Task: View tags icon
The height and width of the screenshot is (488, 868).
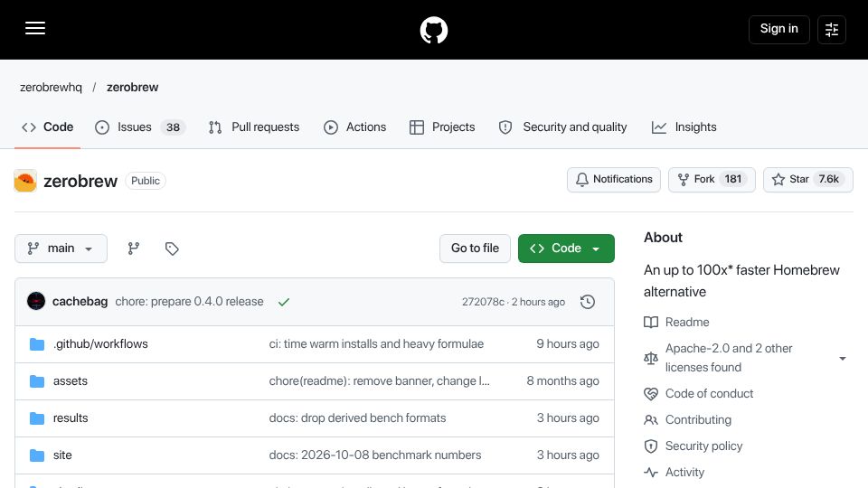Action: click(x=172, y=249)
